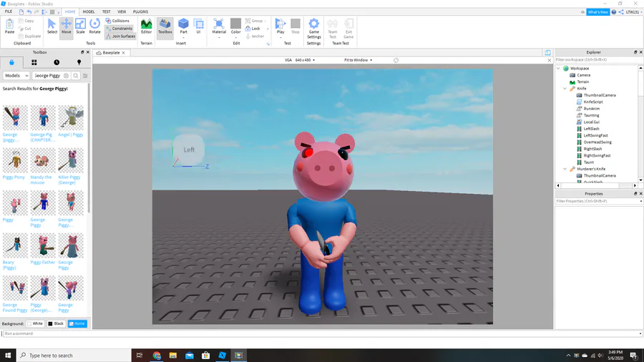Viewport: 644px width, 362px height.
Task: Open Game Settings
Action: (314, 29)
